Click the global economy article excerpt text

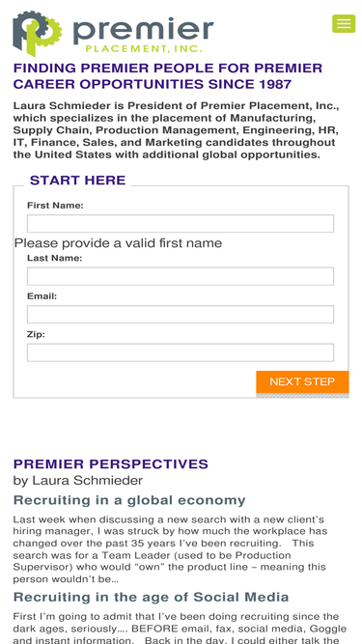tap(170, 549)
